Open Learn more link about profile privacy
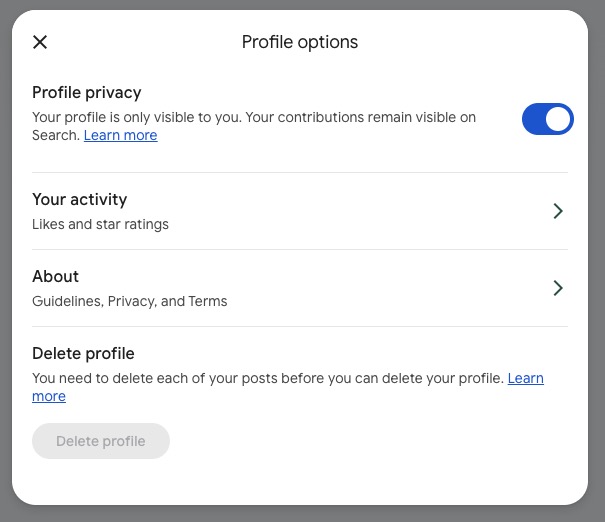The width and height of the screenshot is (605, 522). tap(120, 135)
